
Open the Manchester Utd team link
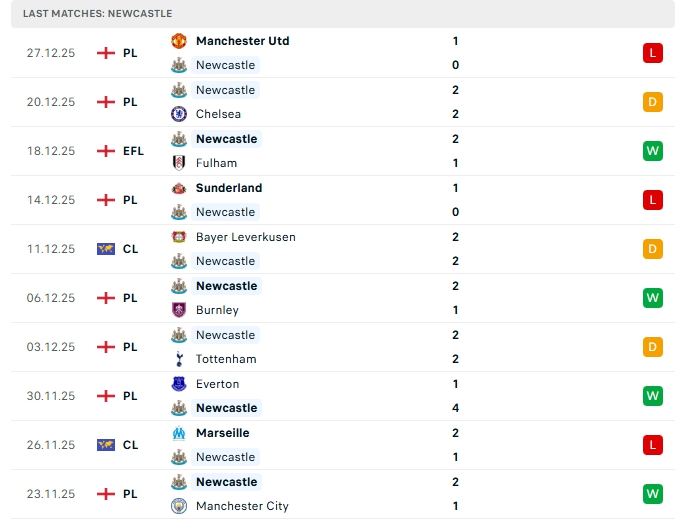tap(242, 41)
